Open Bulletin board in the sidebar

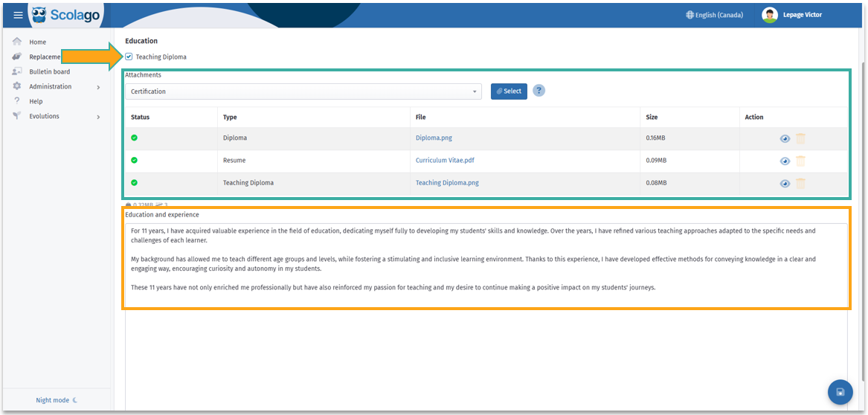tap(50, 71)
